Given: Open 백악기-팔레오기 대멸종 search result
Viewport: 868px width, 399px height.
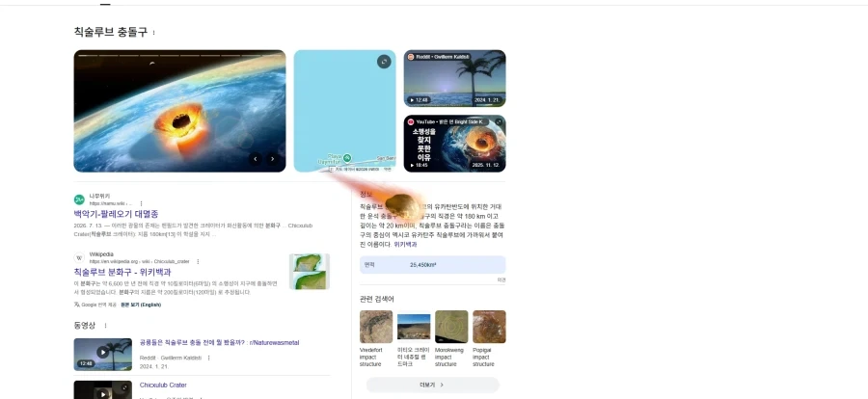Looking at the screenshot, I should [x=116, y=214].
